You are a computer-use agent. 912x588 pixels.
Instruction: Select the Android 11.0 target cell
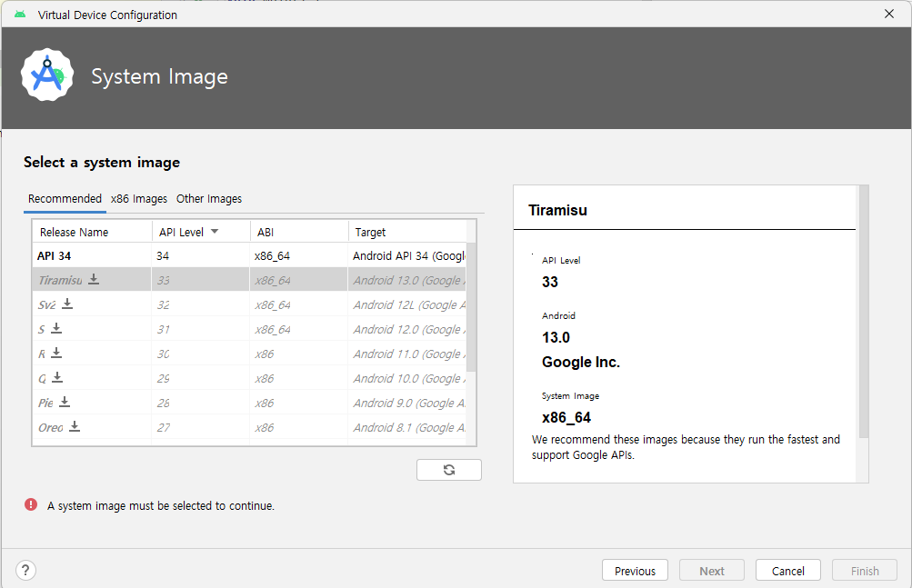(407, 354)
